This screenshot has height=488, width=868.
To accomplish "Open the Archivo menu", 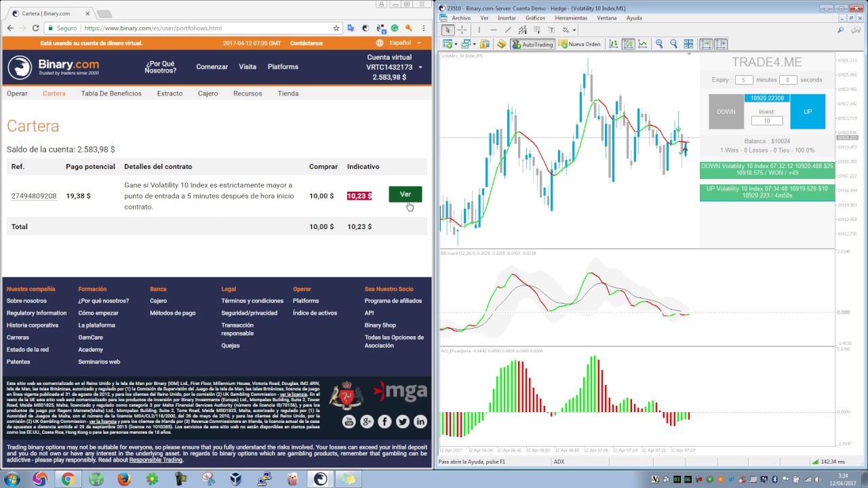I will coord(461,18).
